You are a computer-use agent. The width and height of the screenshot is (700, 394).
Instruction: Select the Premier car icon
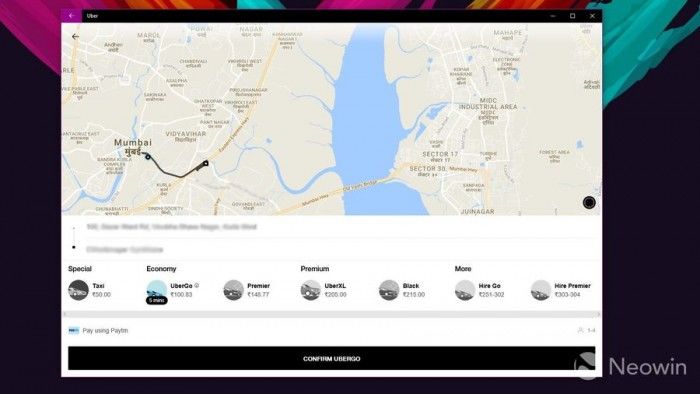pos(233,290)
